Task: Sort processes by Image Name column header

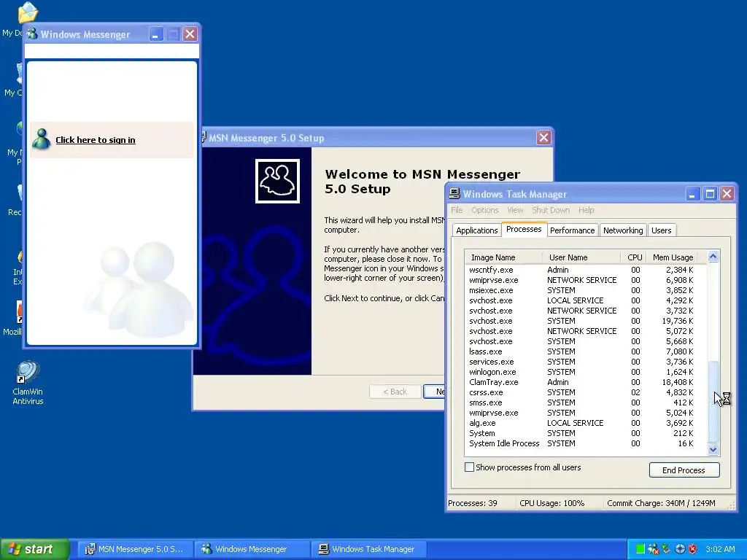Action: [503, 257]
